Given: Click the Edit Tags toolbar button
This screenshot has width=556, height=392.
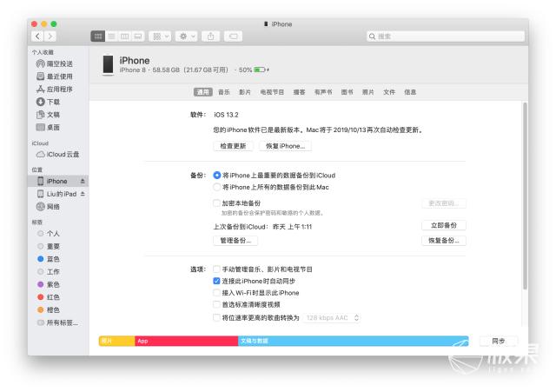Looking at the screenshot, I should point(233,37).
